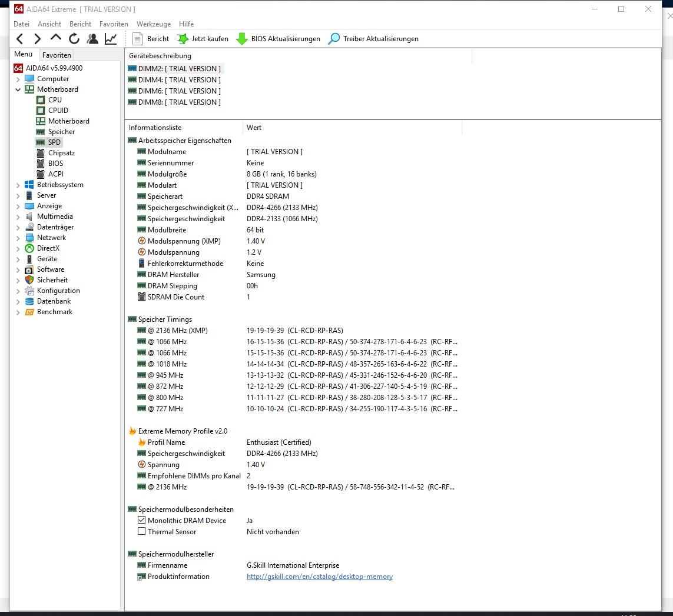673x616 pixels.
Task: Open the graph chart toolbar icon
Action: click(111, 39)
